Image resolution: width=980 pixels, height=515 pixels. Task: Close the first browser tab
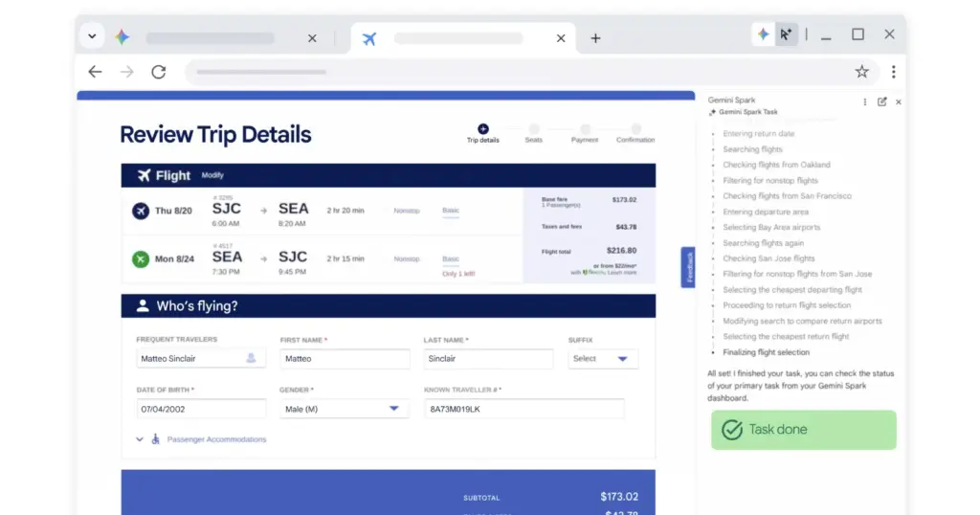point(312,38)
